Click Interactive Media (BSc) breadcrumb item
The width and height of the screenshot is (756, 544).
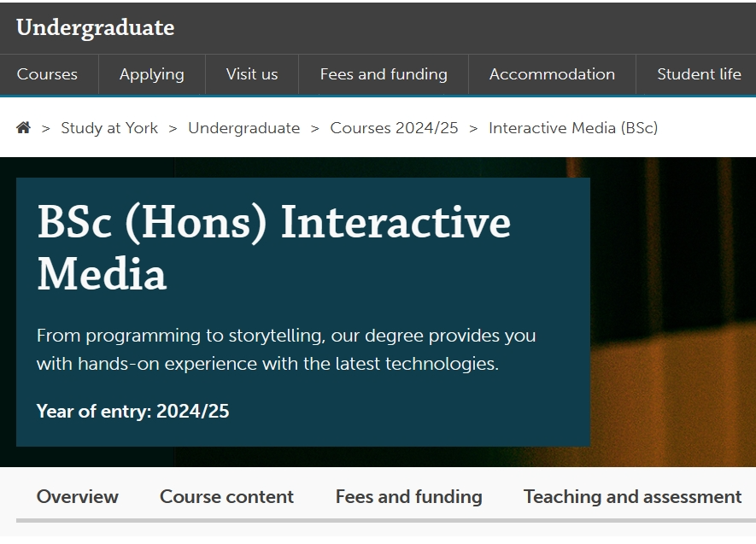point(573,128)
